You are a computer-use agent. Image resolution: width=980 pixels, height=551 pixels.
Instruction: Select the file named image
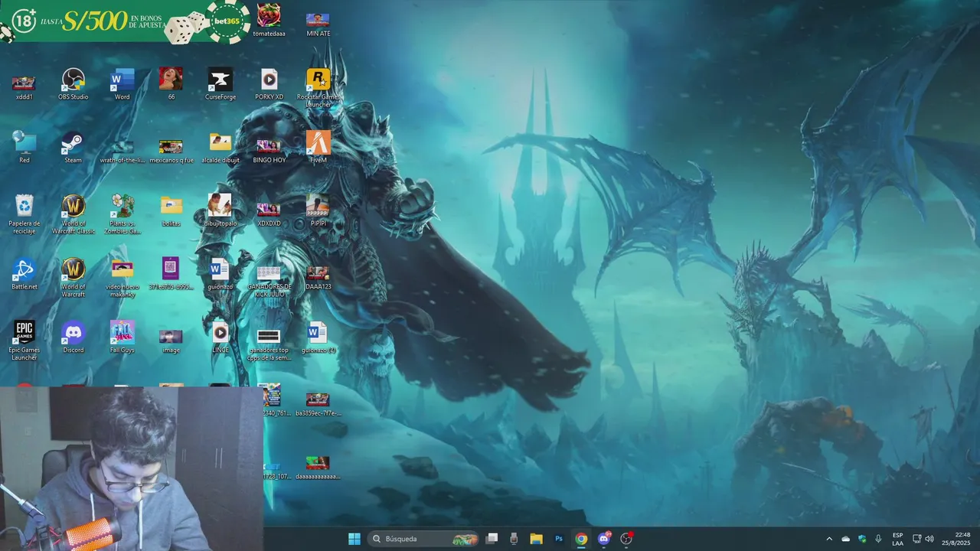point(171,341)
